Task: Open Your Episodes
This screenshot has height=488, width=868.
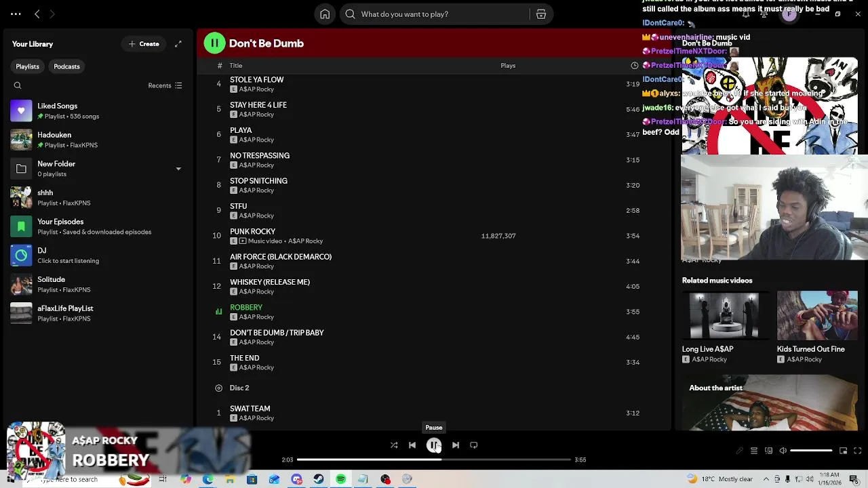Action: pos(98,226)
